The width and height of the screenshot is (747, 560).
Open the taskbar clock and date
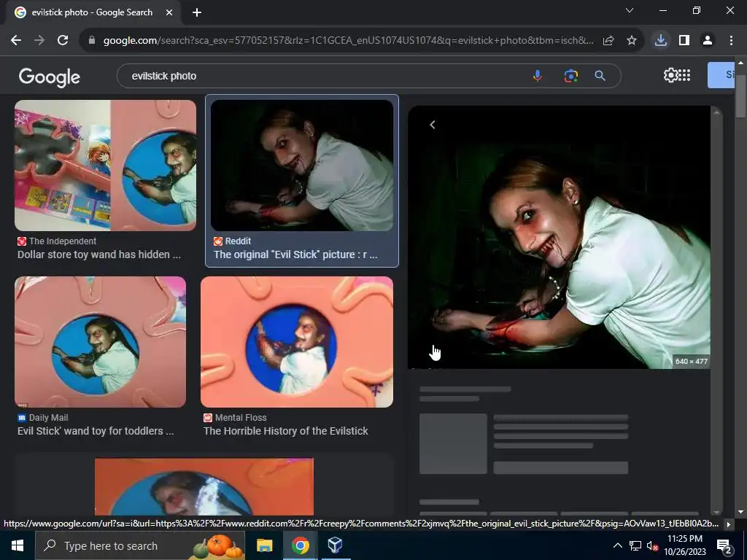coord(685,545)
